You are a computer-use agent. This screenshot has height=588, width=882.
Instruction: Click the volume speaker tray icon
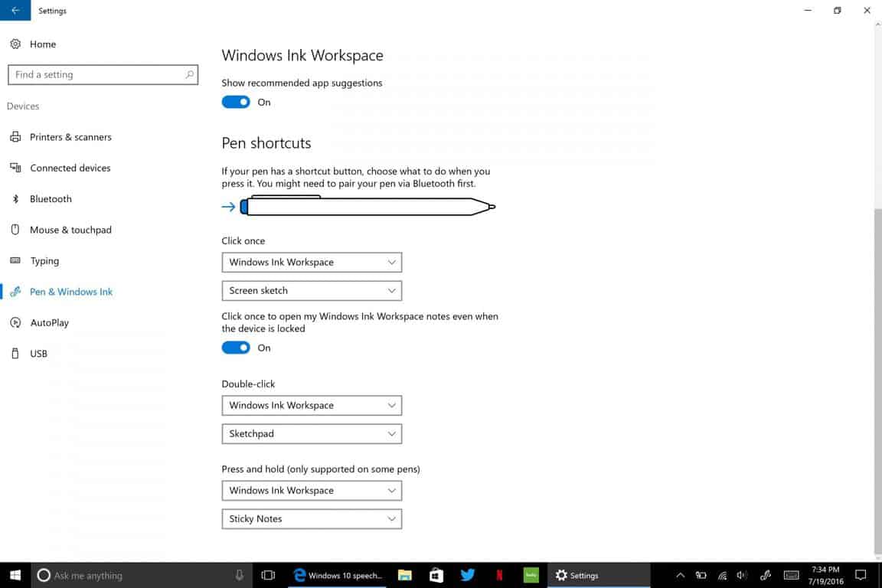pos(743,575)
